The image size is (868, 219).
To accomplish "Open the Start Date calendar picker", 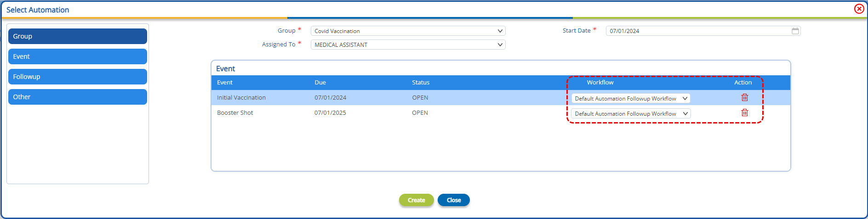I will point(795,31).
